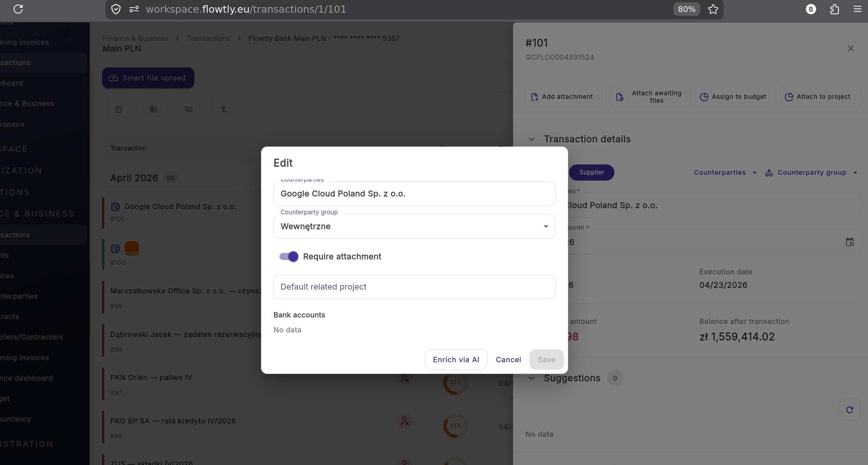Open incoming invoices at sidebar top

point(24,42)
